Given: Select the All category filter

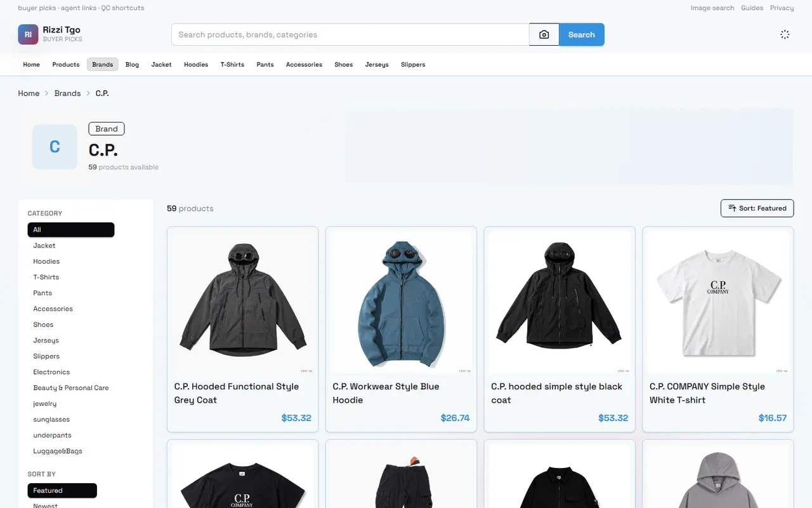Looking at the screenshot, I should tap(71, 230).
